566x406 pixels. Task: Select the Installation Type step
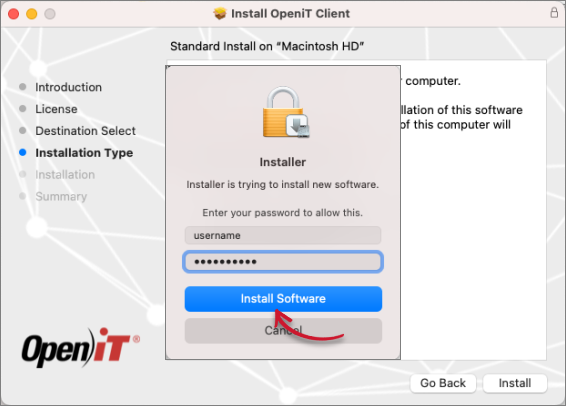(84, 153)
